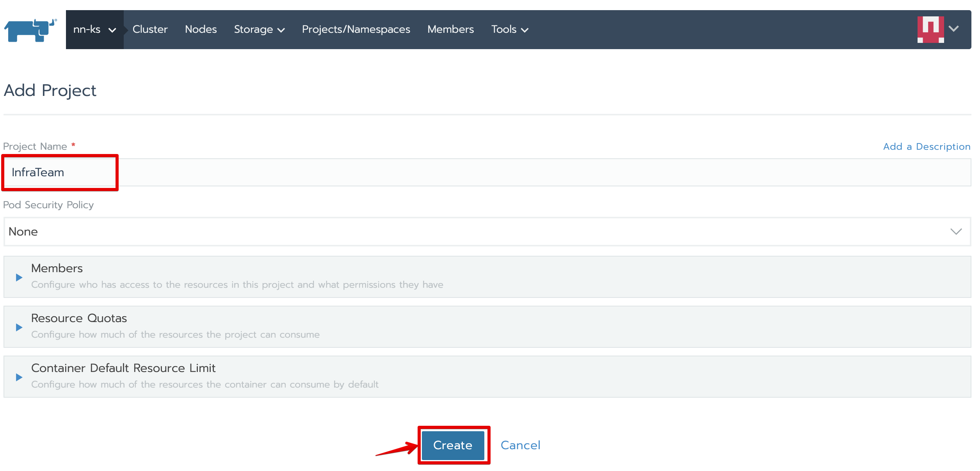Click the Project Name input field
Screen dimensions: 980x471
click(487, 172)
